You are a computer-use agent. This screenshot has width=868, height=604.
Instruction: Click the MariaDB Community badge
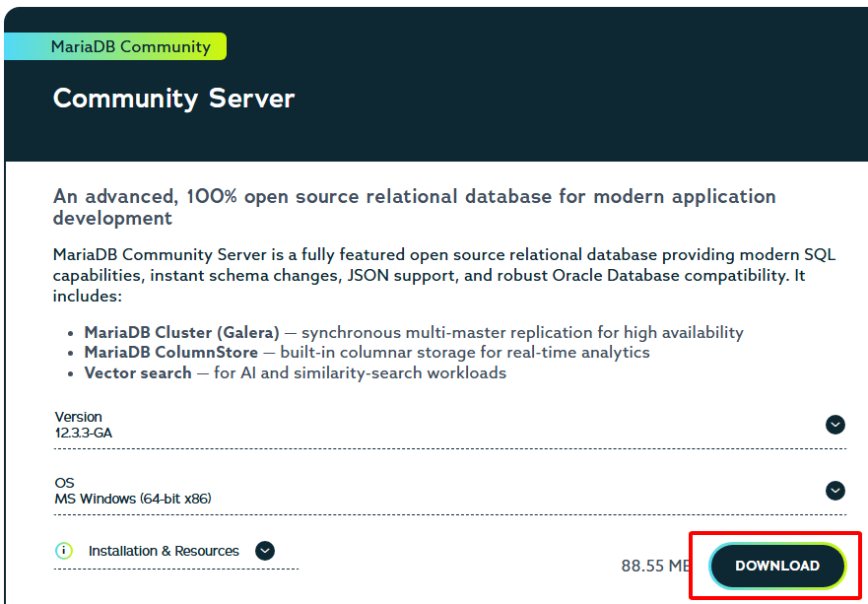pyautogui.click(x=115, y=46)
